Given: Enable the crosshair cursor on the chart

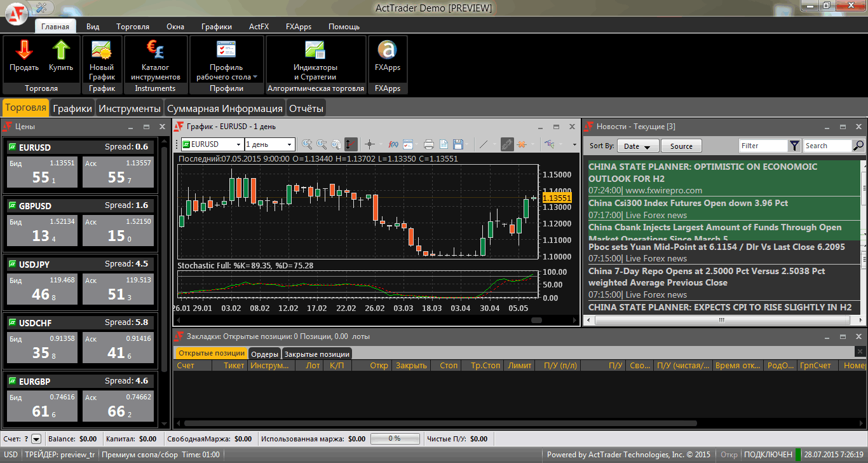Looking at the screenshot, I should 370,144.
